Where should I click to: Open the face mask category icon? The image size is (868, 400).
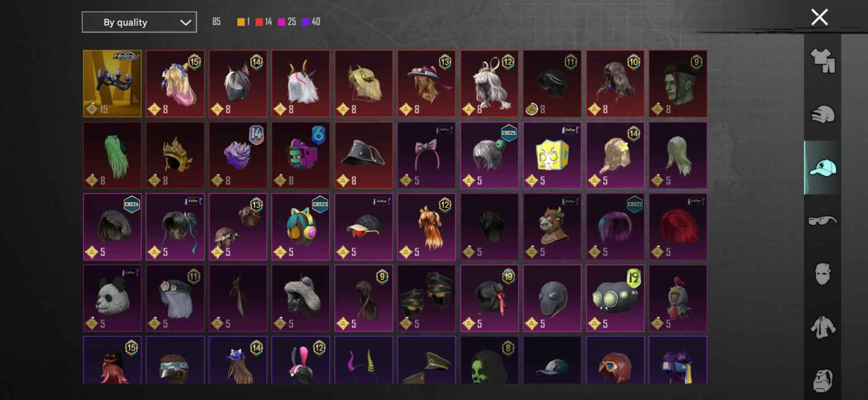point(822,274)
